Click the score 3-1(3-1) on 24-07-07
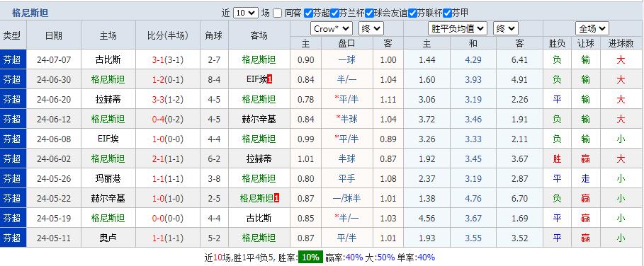The image size is (644, 266). tap(168, 60)
